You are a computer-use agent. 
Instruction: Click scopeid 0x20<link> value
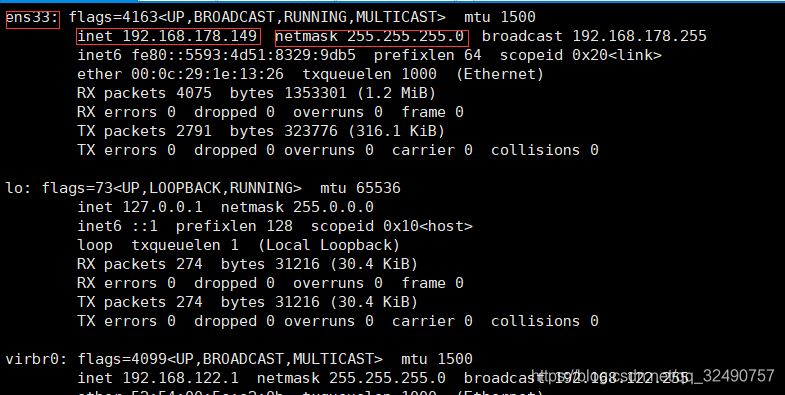581,55
